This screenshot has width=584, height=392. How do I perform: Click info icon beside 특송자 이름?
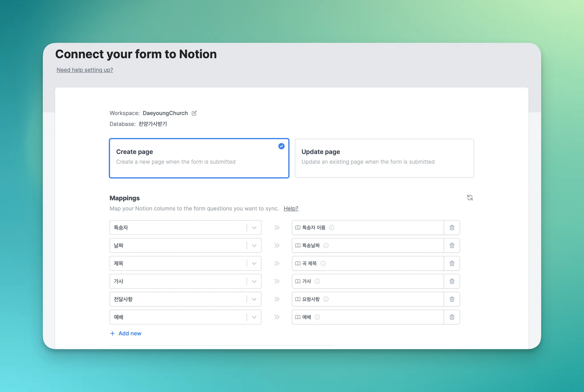coord(332,228)
